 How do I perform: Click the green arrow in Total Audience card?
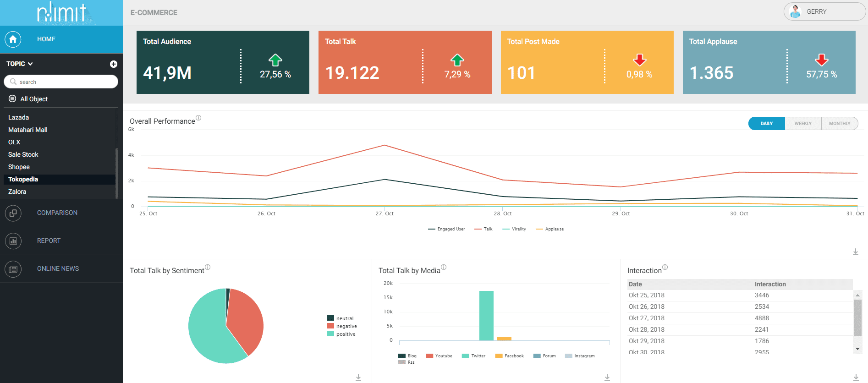click(275, 60)
